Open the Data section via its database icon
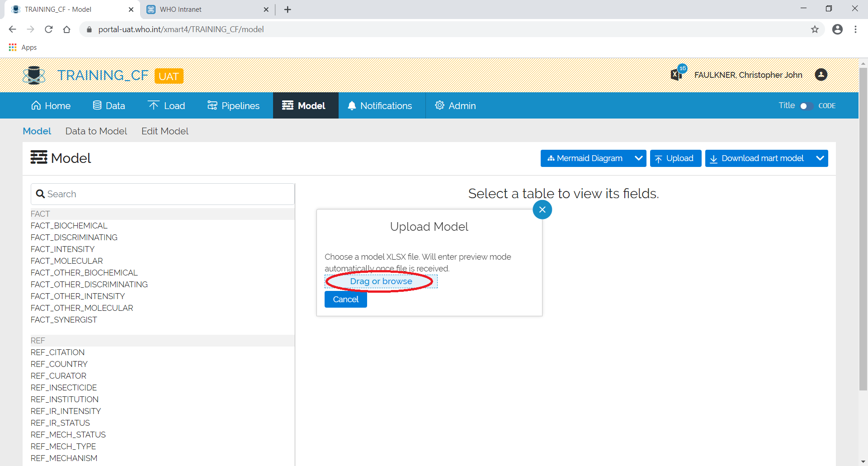Image resolution: width=868 pixels, height=466 pixels. [96, 105]
